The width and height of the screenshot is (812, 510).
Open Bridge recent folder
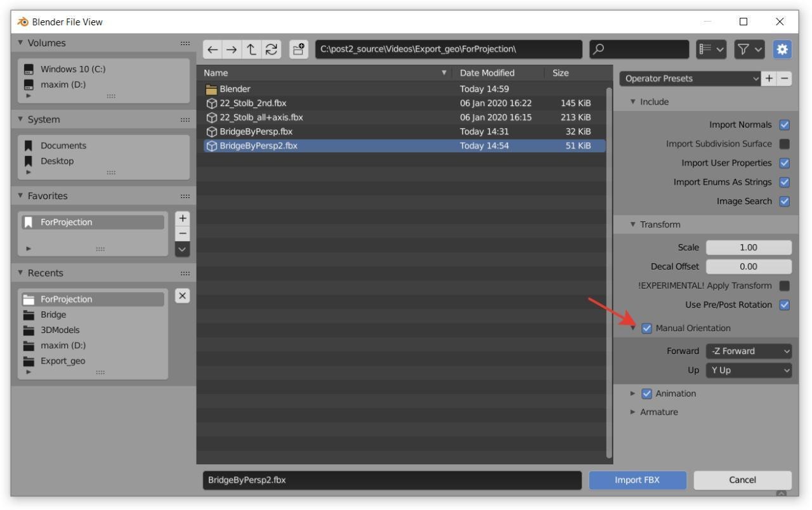[x=93, y=315]
